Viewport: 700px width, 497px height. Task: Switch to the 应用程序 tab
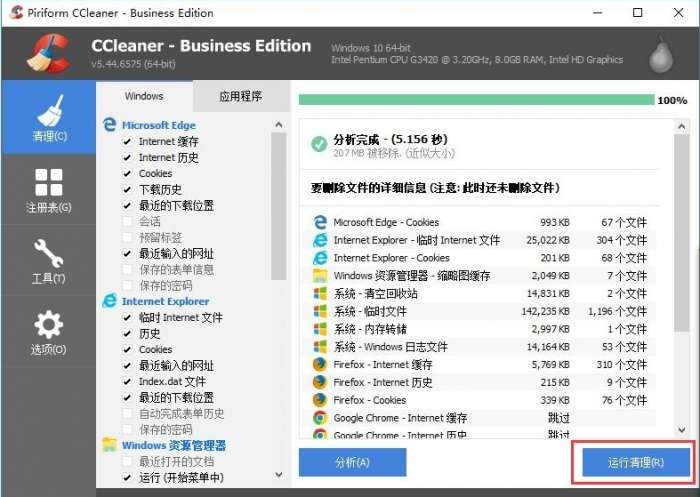(x=241, y=96)
